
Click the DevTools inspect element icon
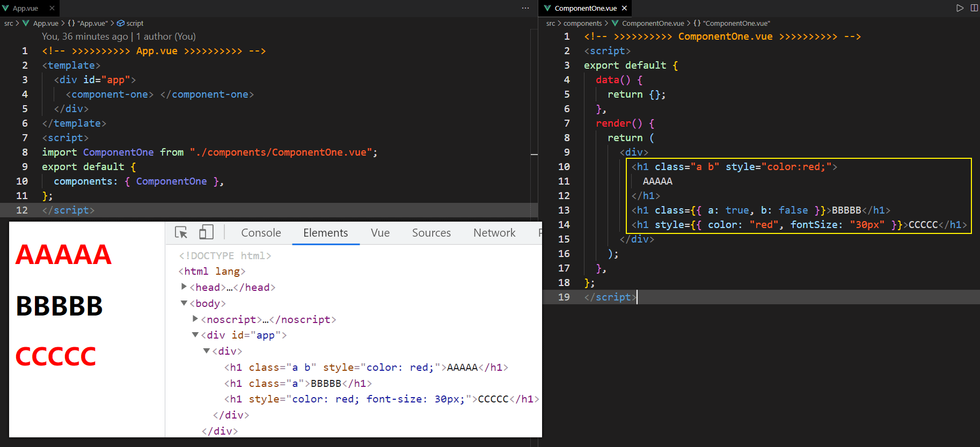pyautogui.click(x=181, y=232)
